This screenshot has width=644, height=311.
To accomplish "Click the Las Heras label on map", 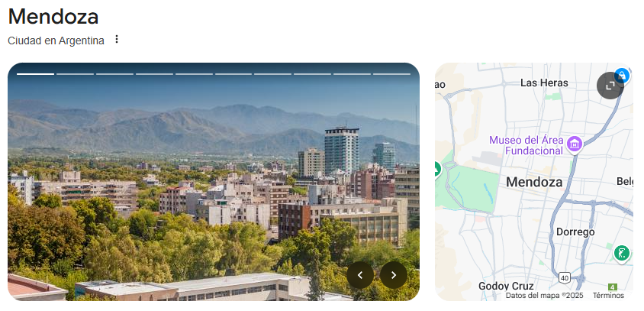I will coord(544,83).
